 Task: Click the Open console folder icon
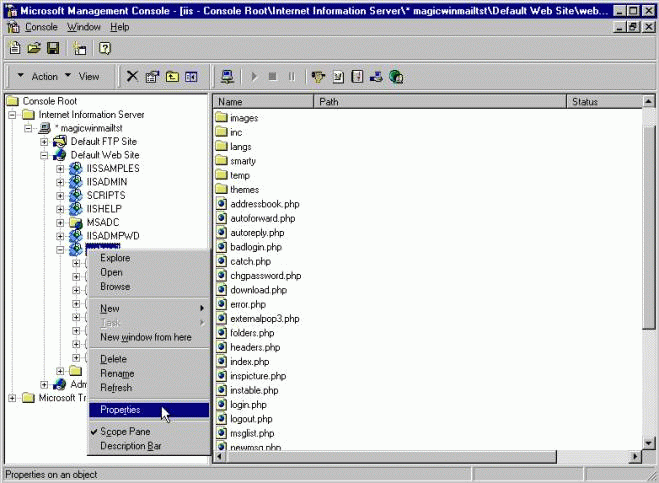[x=34, y=48]
